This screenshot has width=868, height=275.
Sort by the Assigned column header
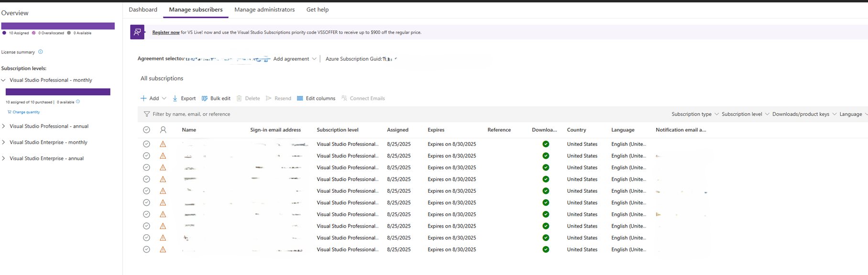[397, 130]
